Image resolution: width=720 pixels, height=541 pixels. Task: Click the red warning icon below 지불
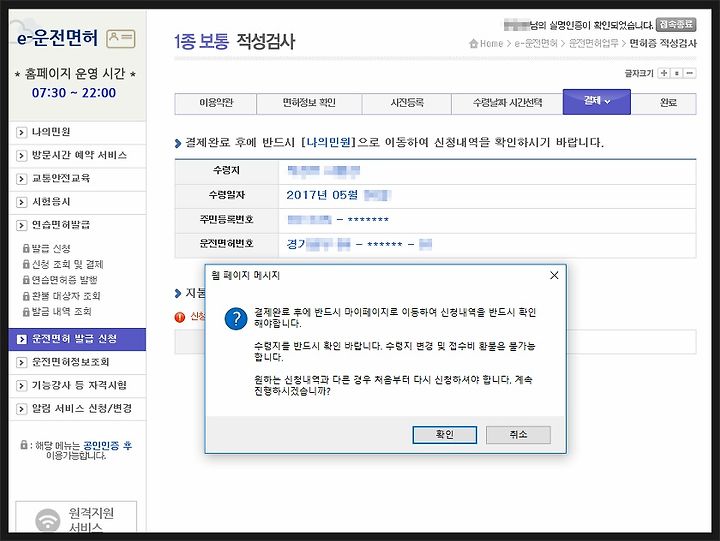click(180, 317)
